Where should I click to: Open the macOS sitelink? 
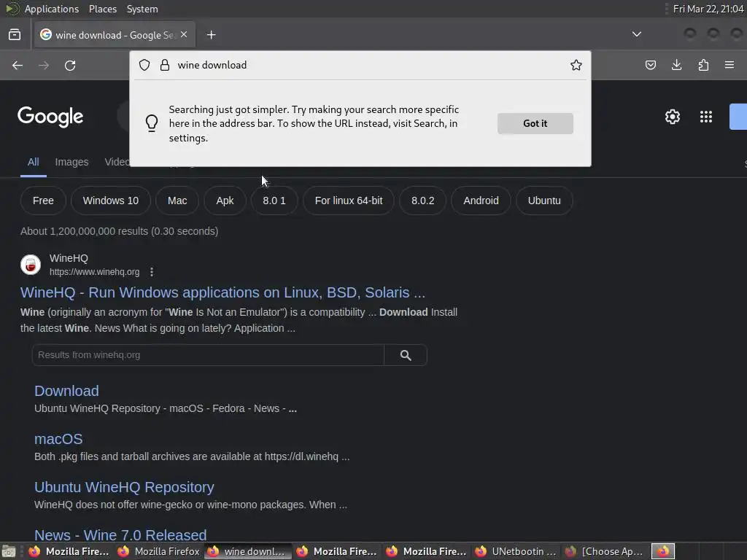tap(58, 439)
